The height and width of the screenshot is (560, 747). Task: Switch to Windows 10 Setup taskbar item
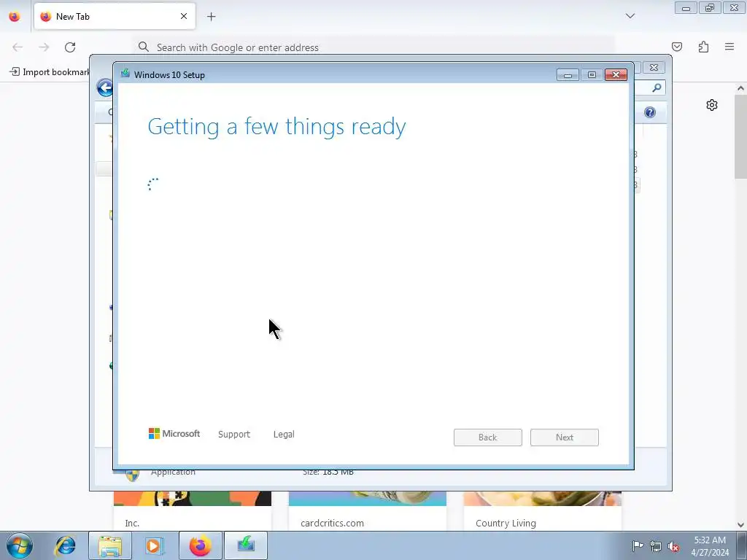[246, 545]
